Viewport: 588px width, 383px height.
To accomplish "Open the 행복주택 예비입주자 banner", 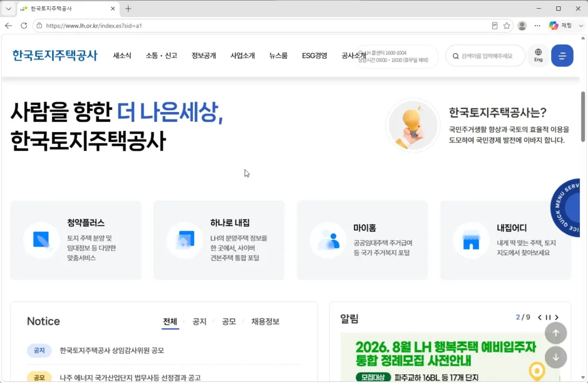I will click(x=450, y=357).
